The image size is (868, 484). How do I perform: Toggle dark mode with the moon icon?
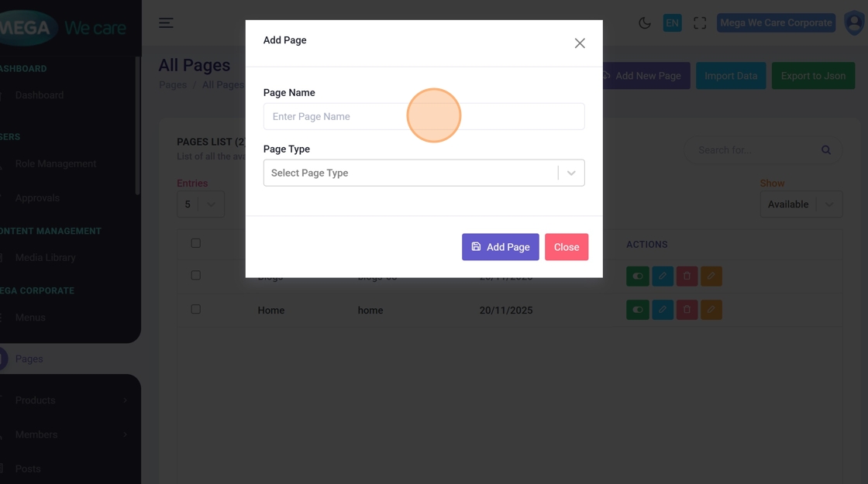click(644, 23)
